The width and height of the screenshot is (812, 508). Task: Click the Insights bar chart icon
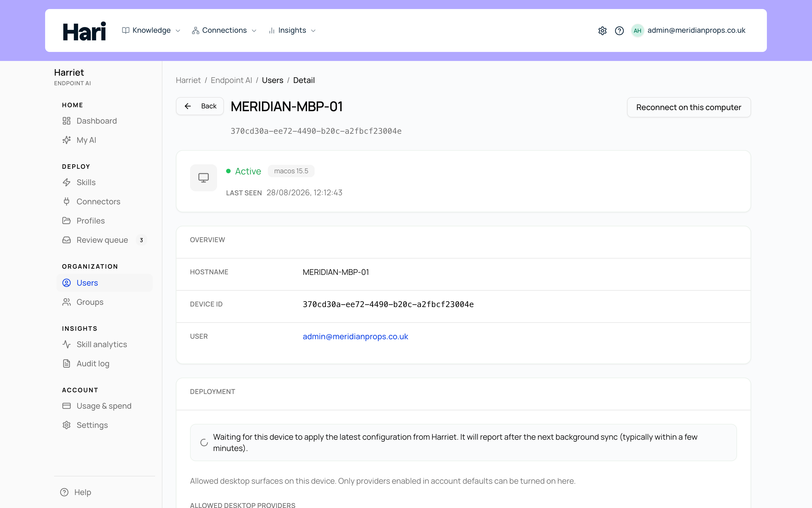pyautogui.click(x=272, y=30)
